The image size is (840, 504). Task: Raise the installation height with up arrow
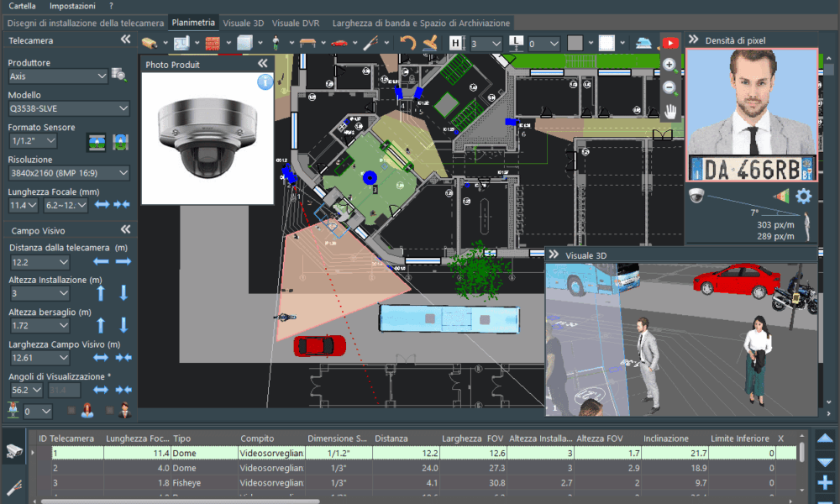click(x=101, y=293)
